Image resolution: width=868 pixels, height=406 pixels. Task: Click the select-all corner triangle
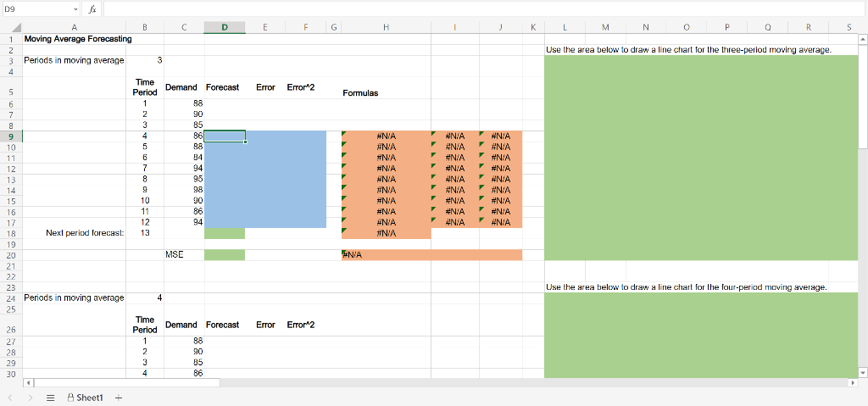[15, 28]
